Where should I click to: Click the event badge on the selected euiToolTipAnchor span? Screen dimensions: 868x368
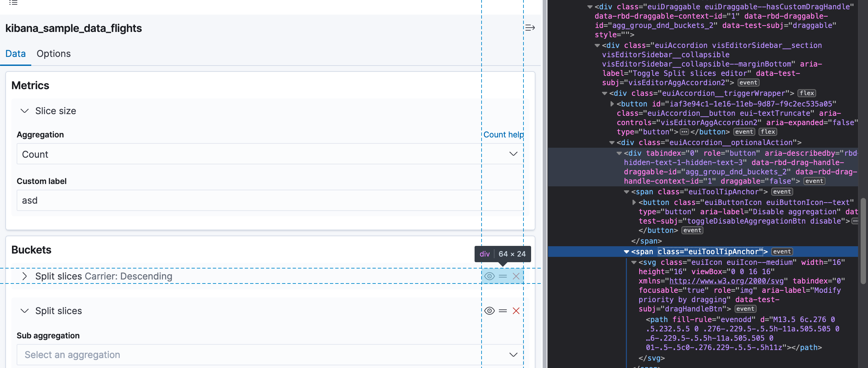pos(782,252)
